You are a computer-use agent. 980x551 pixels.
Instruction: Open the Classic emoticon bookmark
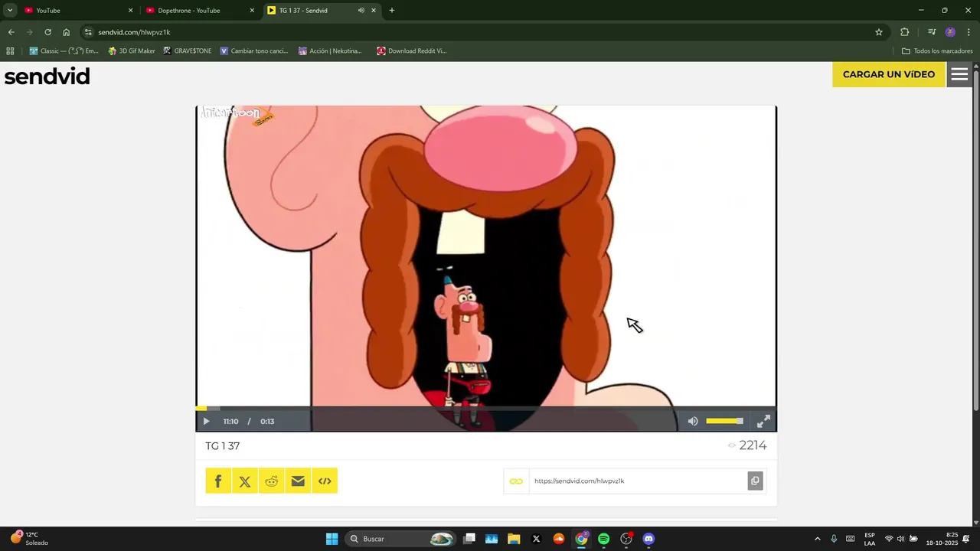[64, 51]
